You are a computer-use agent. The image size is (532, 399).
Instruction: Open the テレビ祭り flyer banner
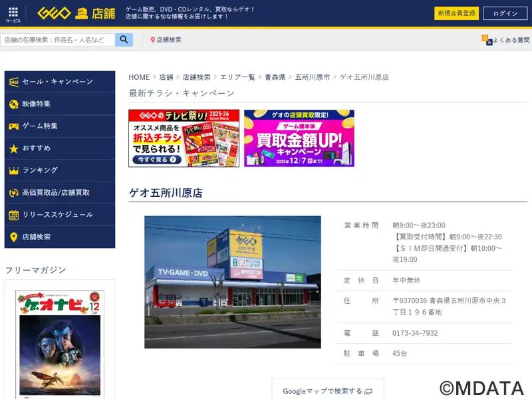[184, 138]
